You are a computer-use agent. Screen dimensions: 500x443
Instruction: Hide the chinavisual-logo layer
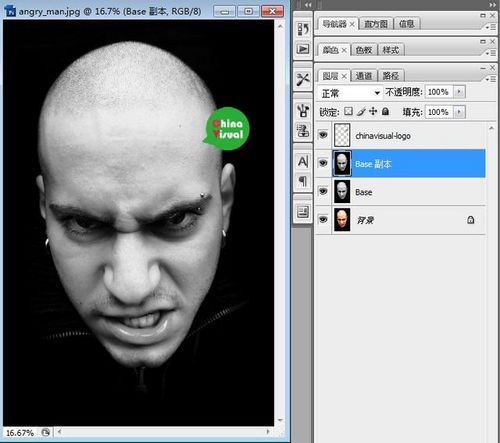pyautogui.click(x=323, y=135)
